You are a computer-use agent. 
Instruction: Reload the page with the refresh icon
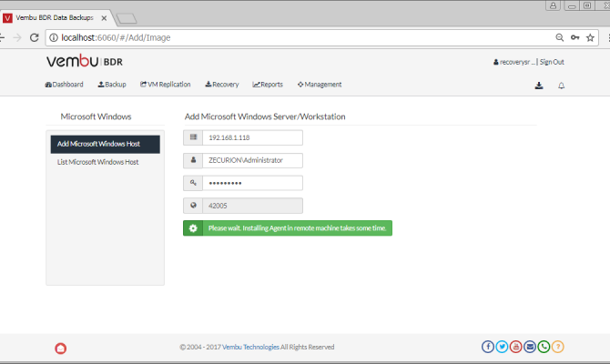pyautogui.click(x=35, y=37)
